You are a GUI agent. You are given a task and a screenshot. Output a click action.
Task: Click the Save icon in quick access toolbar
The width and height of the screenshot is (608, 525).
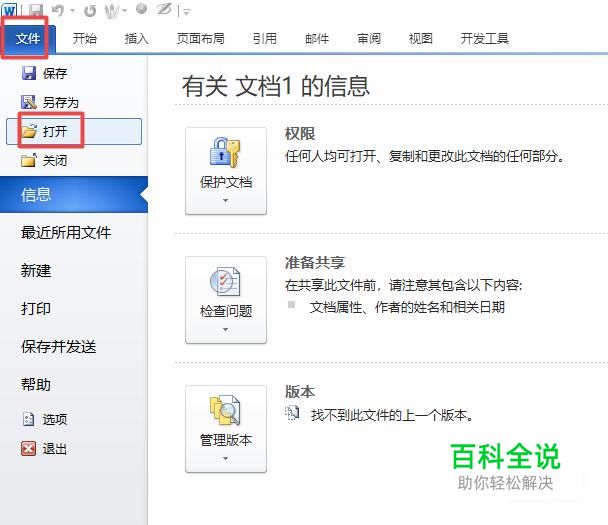36,10
